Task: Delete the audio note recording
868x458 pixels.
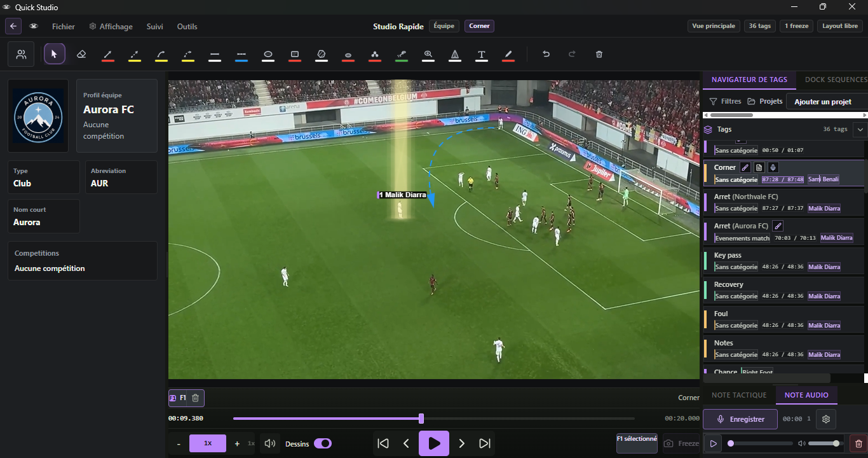Action: [858, 444]
